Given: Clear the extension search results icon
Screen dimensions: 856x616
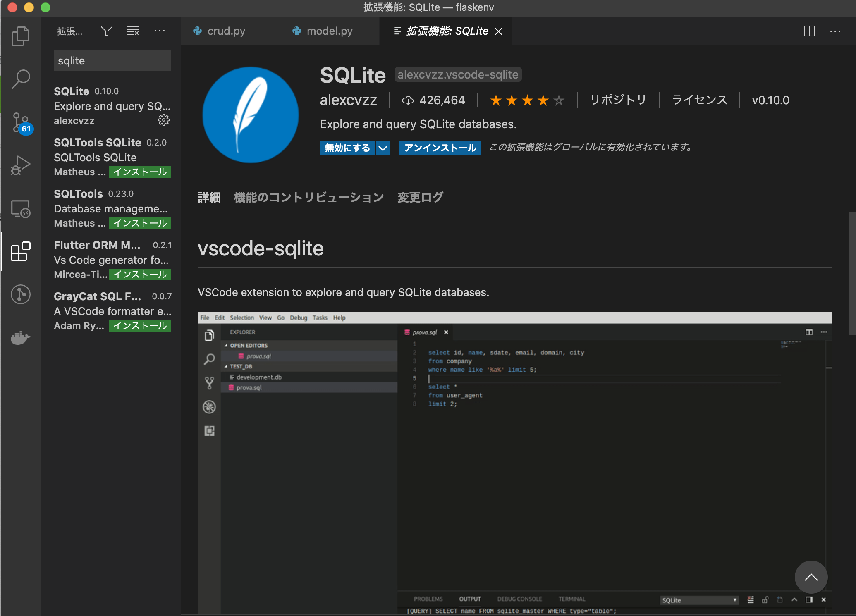Looking at the screenshot, I should (133, 31).
